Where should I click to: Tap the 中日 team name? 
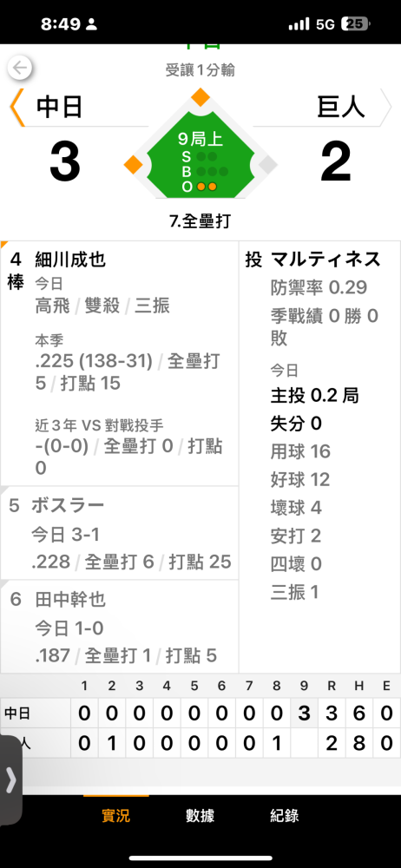pos(59,108)
